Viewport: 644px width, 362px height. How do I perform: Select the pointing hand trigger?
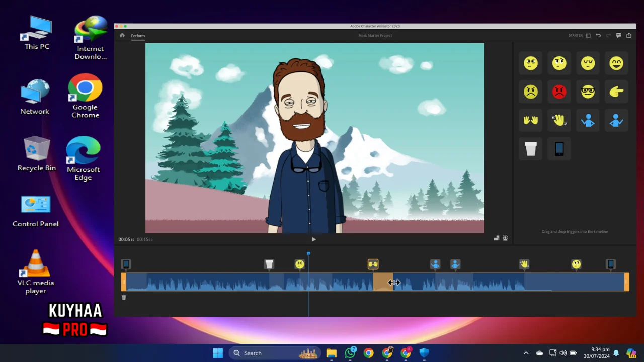[x=616, y=92]
